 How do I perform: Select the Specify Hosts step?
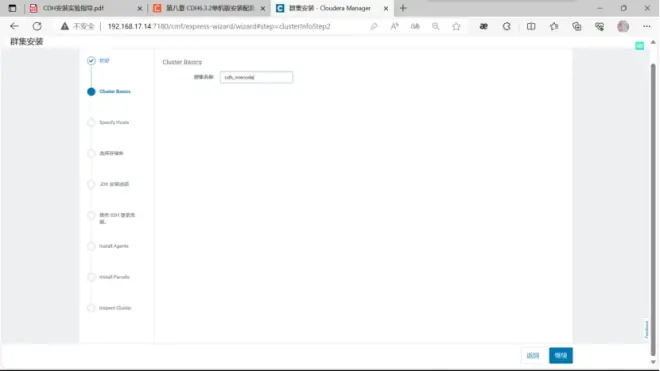[114, 123]
